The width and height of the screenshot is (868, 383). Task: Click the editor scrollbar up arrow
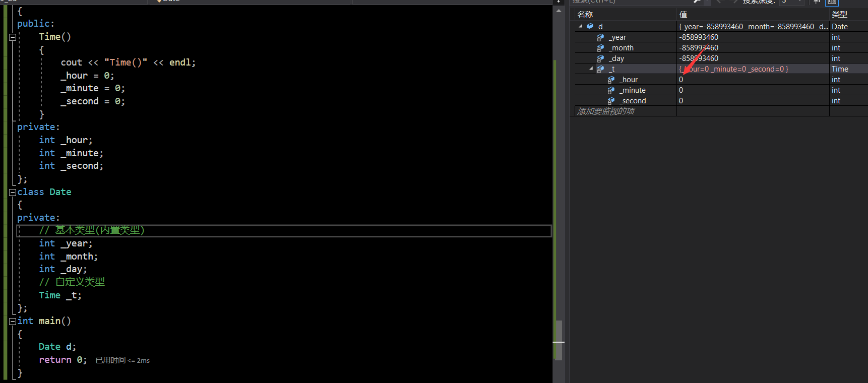click(x=559, y=11)
